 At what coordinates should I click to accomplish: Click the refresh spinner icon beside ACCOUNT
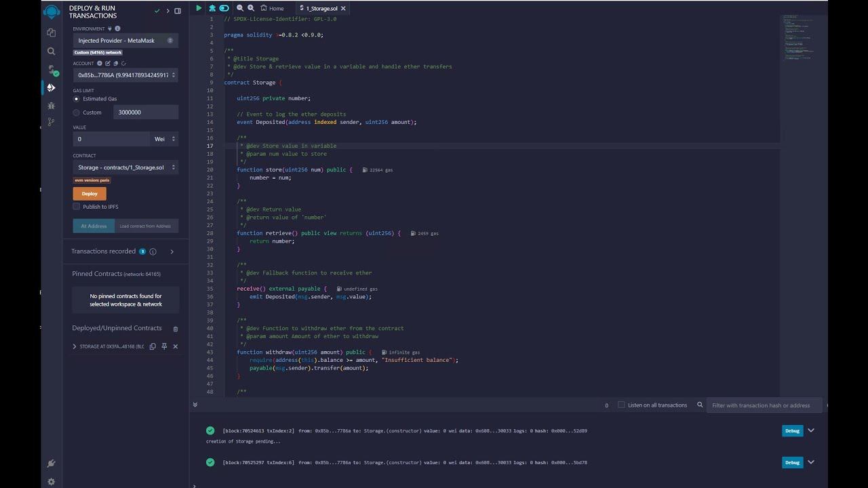[123, 63]
